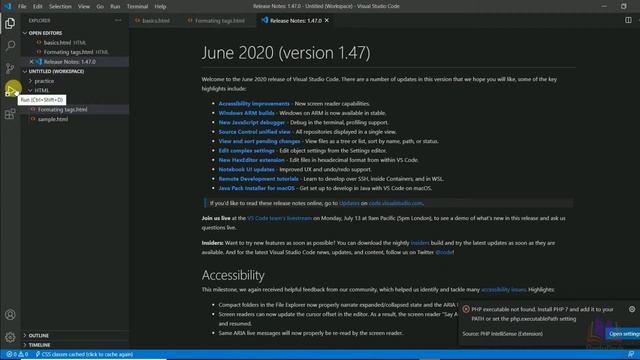Click the split editor icon

(x=628, y=20)
